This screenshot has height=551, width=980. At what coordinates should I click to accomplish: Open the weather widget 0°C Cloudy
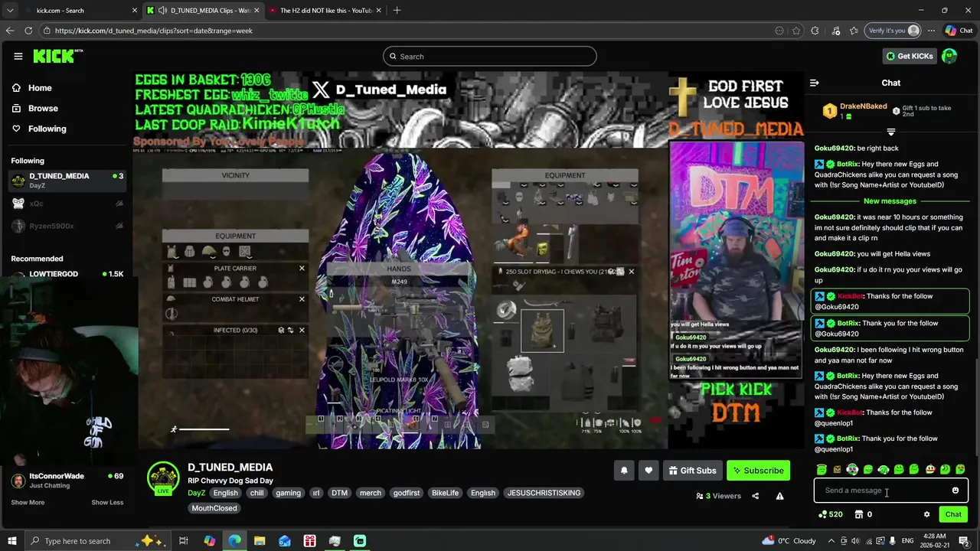click(x=789, y=541)
